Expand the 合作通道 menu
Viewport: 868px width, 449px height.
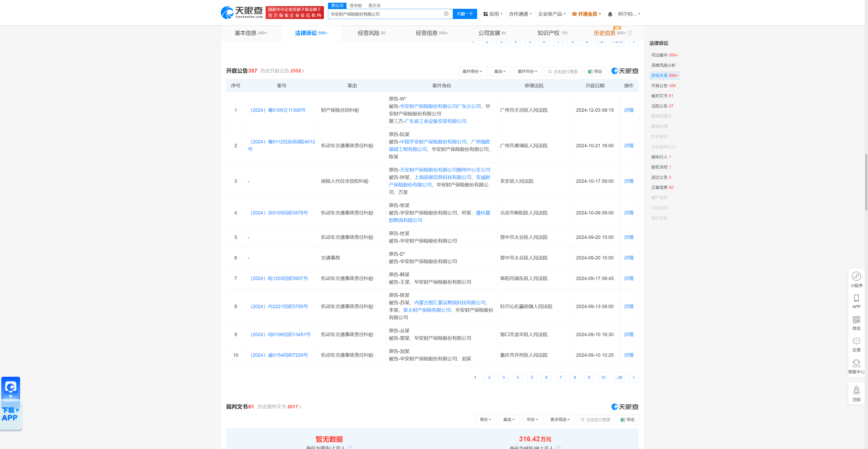[x=520, y=14]
